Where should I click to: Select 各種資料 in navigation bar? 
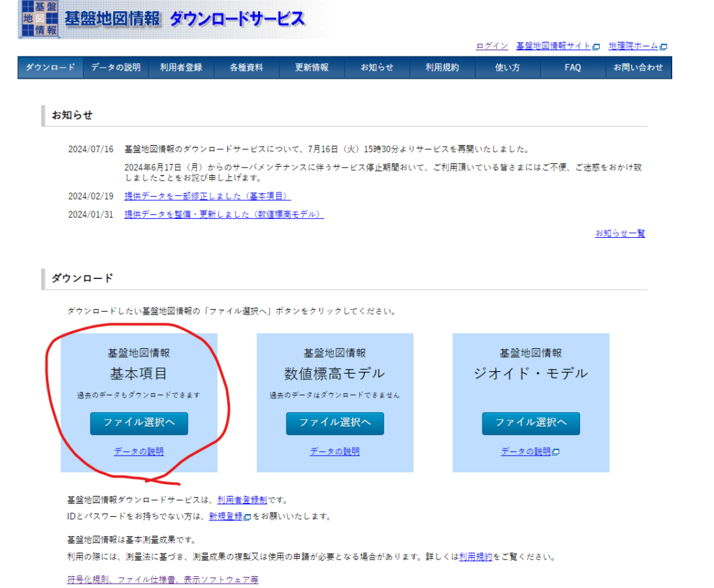point(246,68)
